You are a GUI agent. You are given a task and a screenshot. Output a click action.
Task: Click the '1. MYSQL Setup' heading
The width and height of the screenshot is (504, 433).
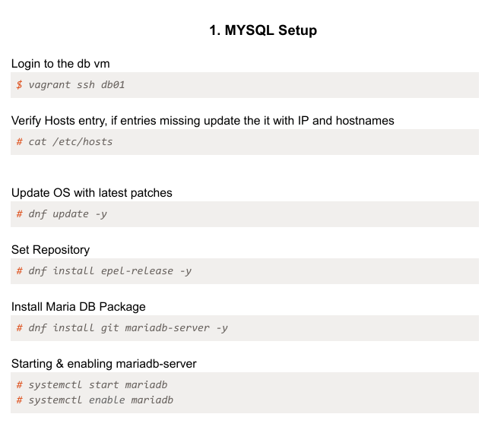click(x=263, y=30)
